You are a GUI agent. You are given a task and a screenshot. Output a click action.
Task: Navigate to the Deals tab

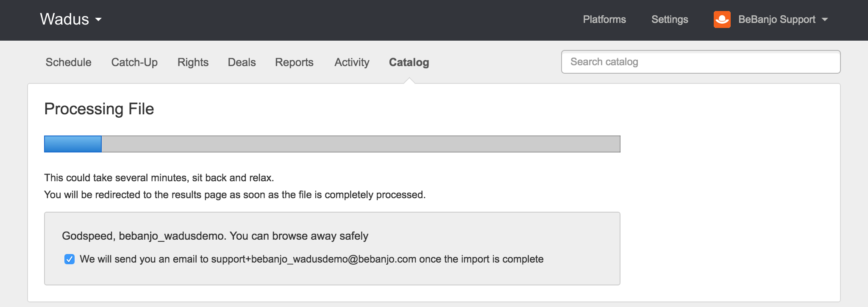pyautogui.click(x=242, y=62)
